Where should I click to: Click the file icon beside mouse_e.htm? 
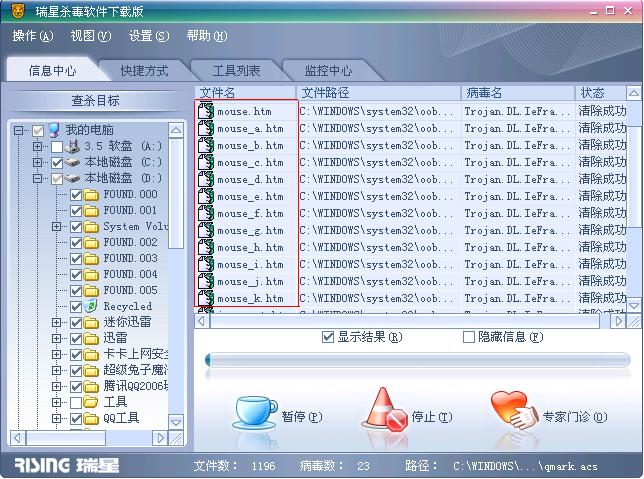point(206,196)
